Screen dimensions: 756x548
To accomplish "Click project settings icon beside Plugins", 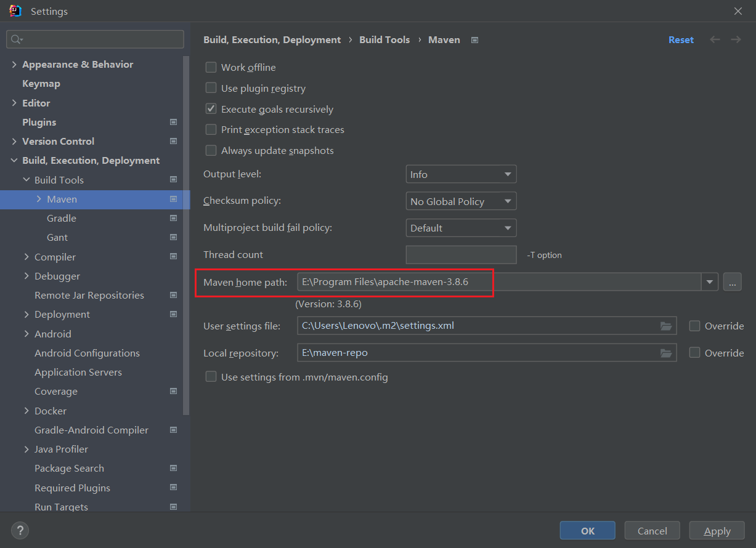I will (x=173, y=122).
